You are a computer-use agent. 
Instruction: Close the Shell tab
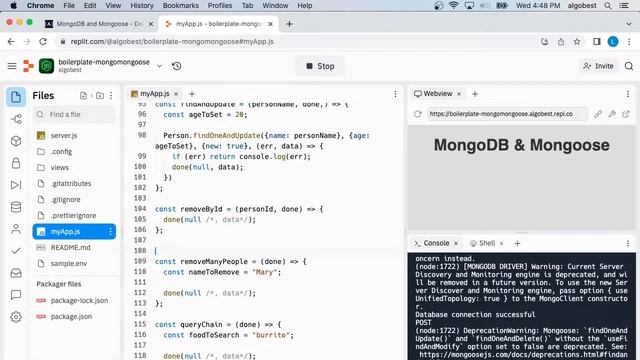coord(502,243)
